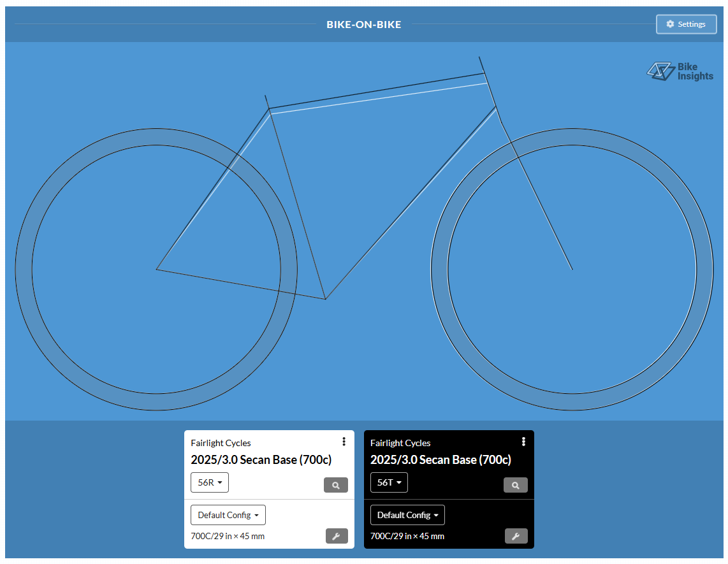Click the BIKE-ON-BIKE heading

(x=364, y=25)
